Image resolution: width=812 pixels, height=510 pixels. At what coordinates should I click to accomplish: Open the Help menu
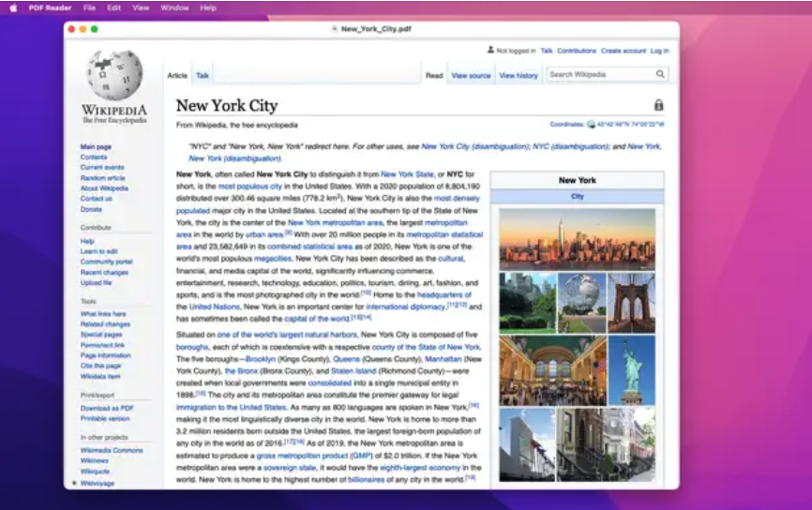[208, 7]
